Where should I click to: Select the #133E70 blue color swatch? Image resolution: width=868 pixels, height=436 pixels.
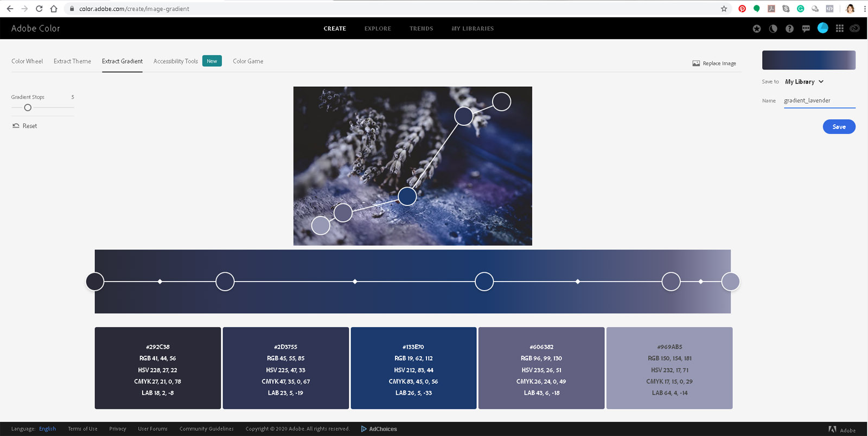pyautogui.click(x=413, y=368)
